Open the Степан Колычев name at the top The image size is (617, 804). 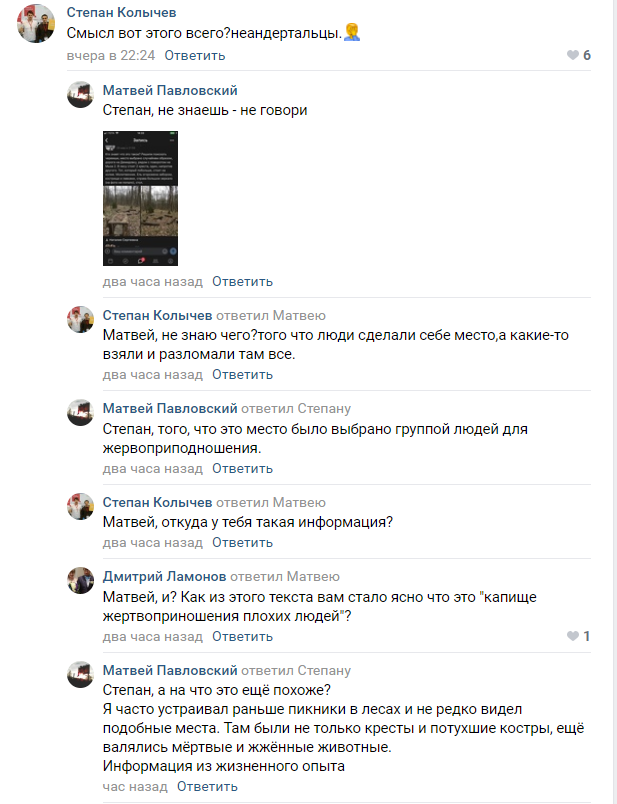coord(122,12)
